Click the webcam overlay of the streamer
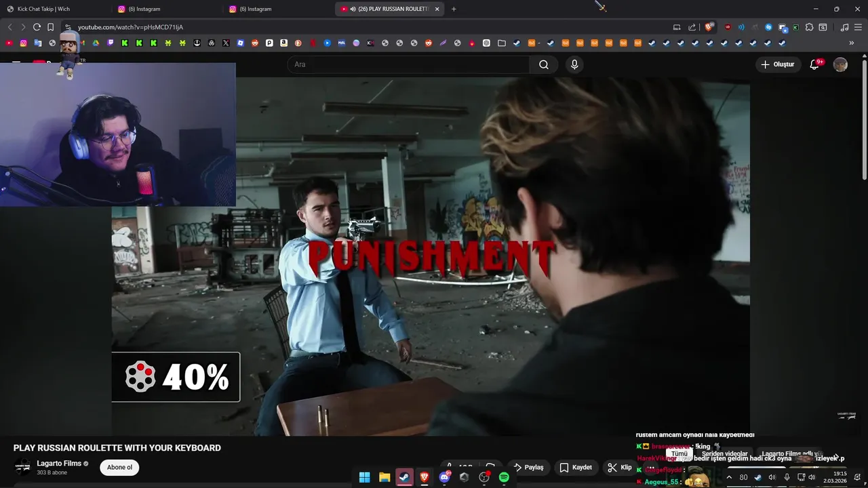Screen dimensions: 868x488 coord(118,134)
